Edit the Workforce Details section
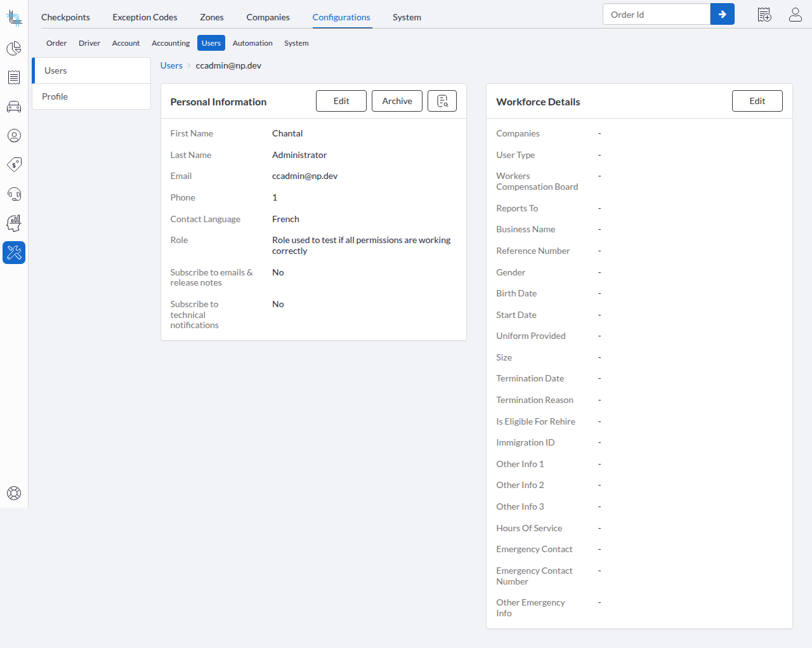Image resolution: width=812 pixels, height=648 pixels. click(x=757, y=101)
